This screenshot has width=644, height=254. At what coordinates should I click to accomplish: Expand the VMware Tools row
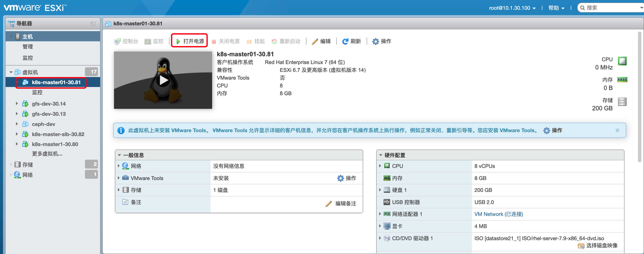pyautogui.click(x=119, y=178)
